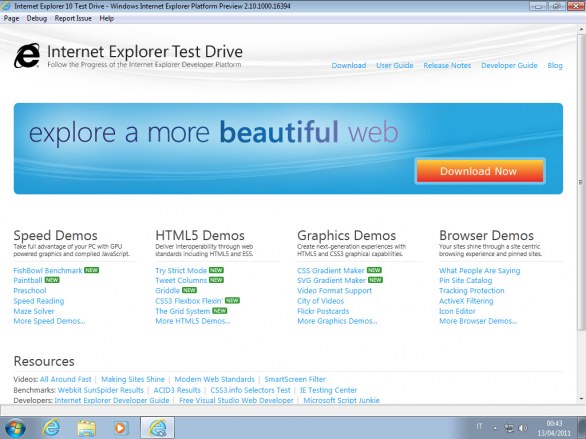Play Modern Web Standards video
Image resolution: width=586 pixels, height=439 pixels.
click(215, 379)
